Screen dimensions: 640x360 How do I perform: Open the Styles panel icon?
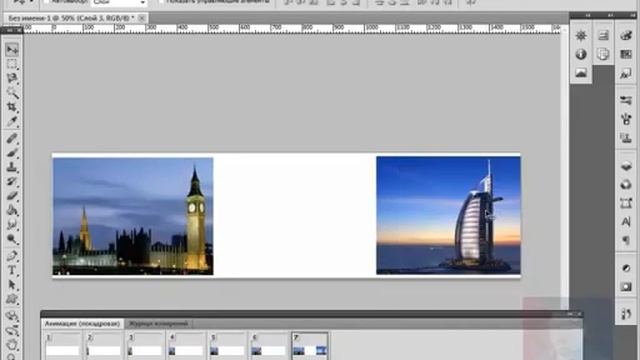click(626, 73)
